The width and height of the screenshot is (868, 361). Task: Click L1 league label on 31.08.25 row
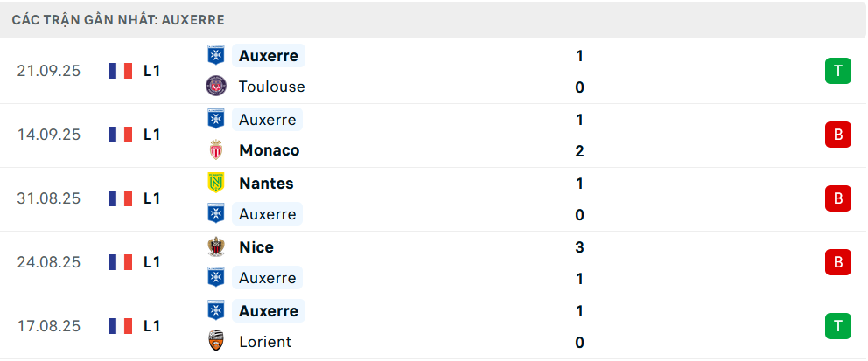coord(151,198)
